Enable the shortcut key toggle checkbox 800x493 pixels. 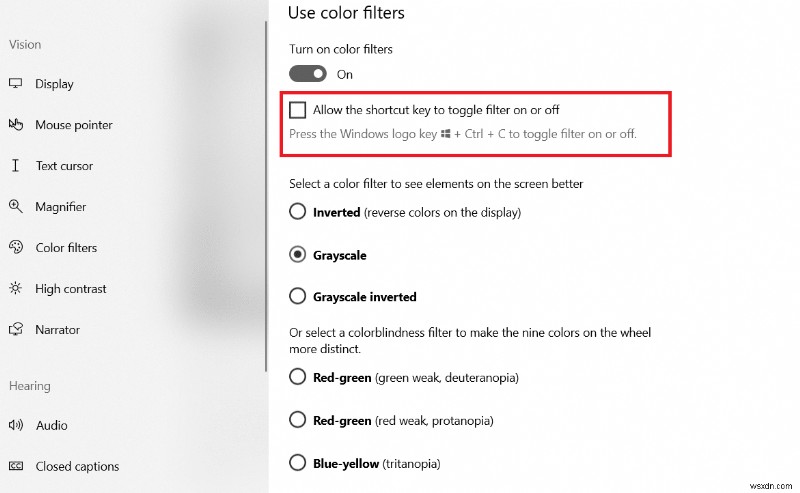pos(297,110)
